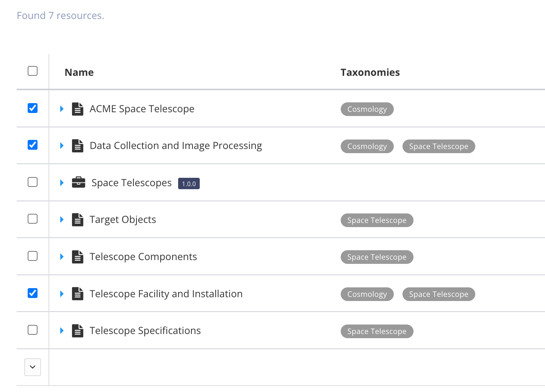Click the document icon beside Telescope Specifications
The height and width of the screenshot is (392, 545).
click(x=78, y=330)
